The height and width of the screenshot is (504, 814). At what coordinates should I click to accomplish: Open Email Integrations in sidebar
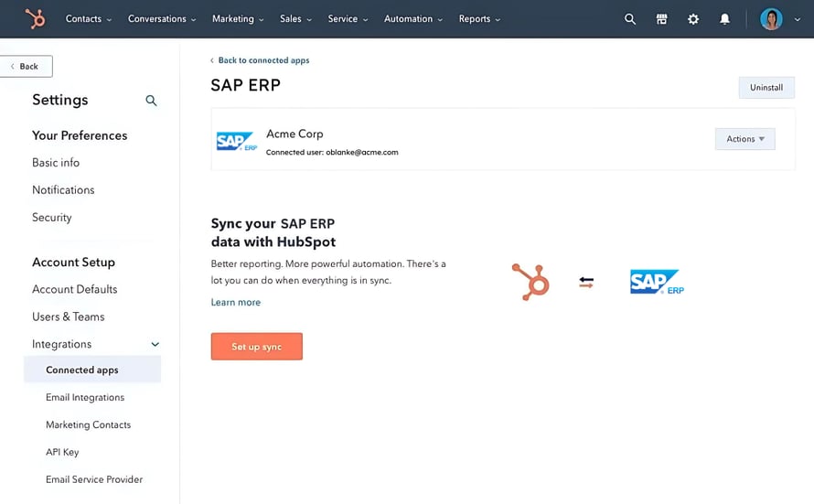pyautogui.click(x=85, y=397)
